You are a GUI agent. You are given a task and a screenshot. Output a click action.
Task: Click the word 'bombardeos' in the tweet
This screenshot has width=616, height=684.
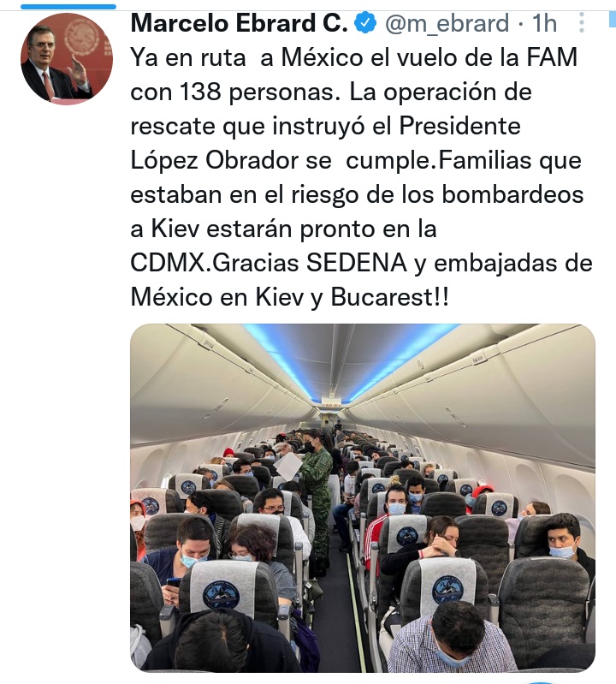pos(512,194)
